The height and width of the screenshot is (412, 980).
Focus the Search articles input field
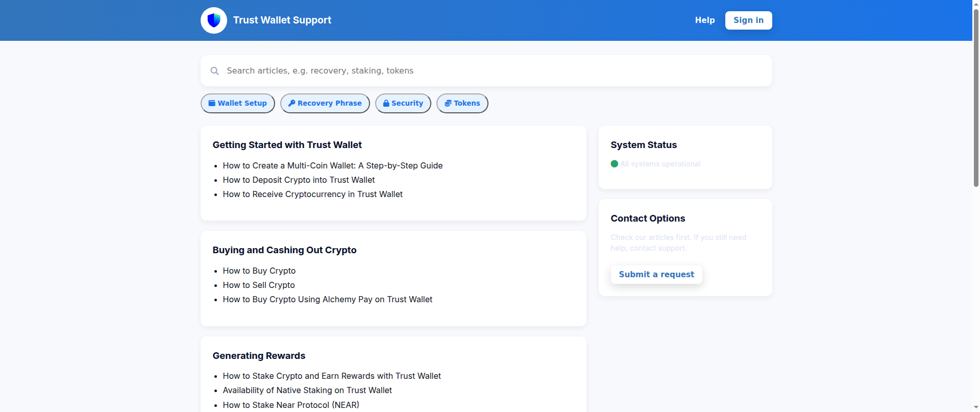coord(486,71)
